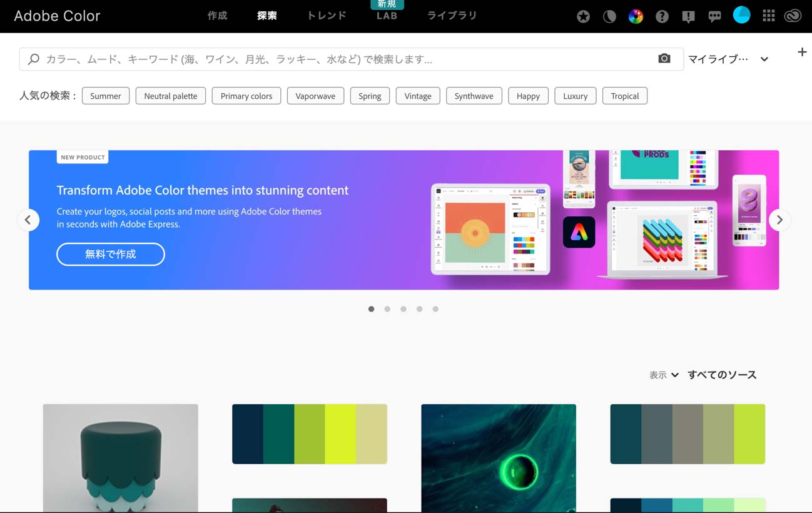Click the plus icon to add library

pos(802,52)
